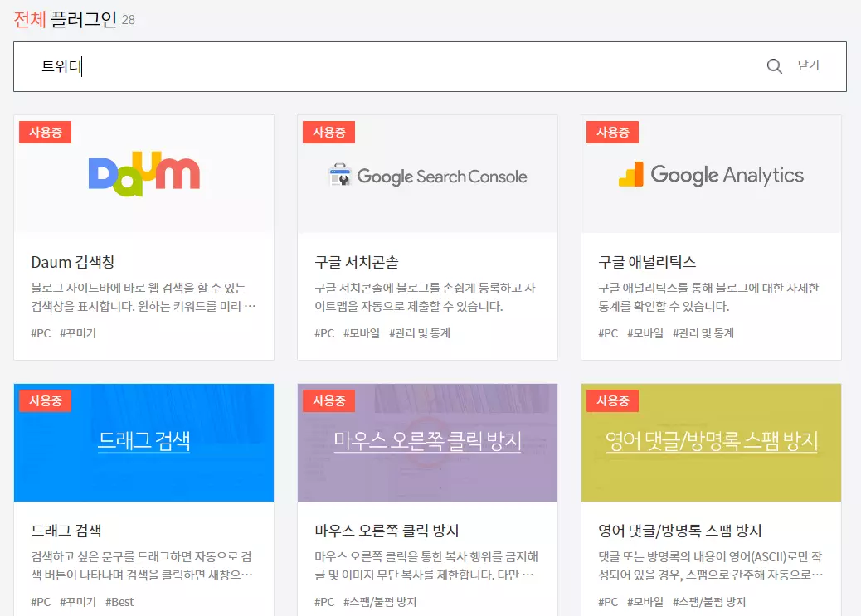Click the 사용중 badge on 드래그 검색 card
The height and width of the screenshot is (616, 861).
click(x=45, y=400)
